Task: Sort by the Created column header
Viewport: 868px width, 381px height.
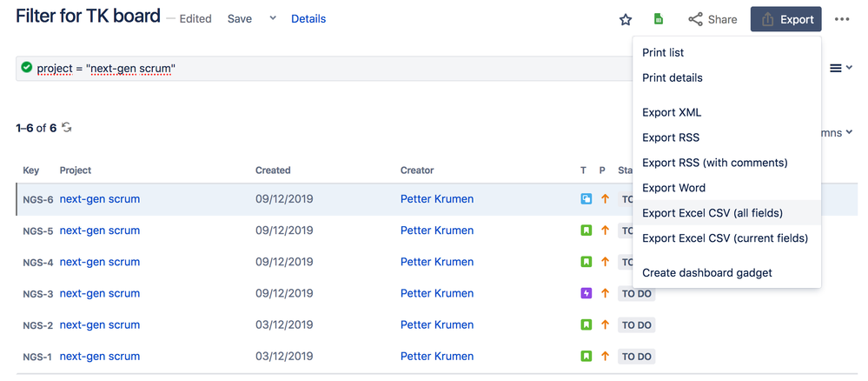Action: [x=273, y=170]
